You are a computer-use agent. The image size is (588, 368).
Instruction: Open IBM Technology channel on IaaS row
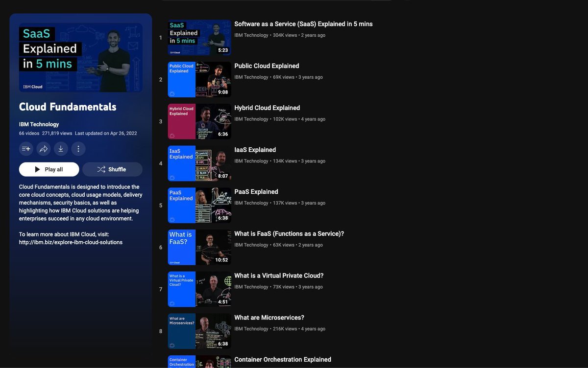[251, 161]
